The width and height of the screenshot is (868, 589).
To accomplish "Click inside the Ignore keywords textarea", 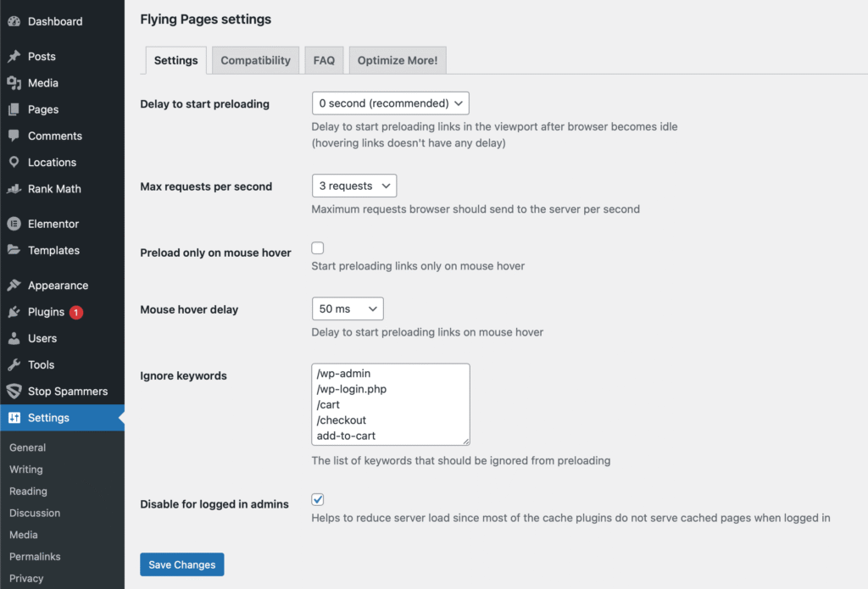I will pyautogui.click(x=390, y=404).
